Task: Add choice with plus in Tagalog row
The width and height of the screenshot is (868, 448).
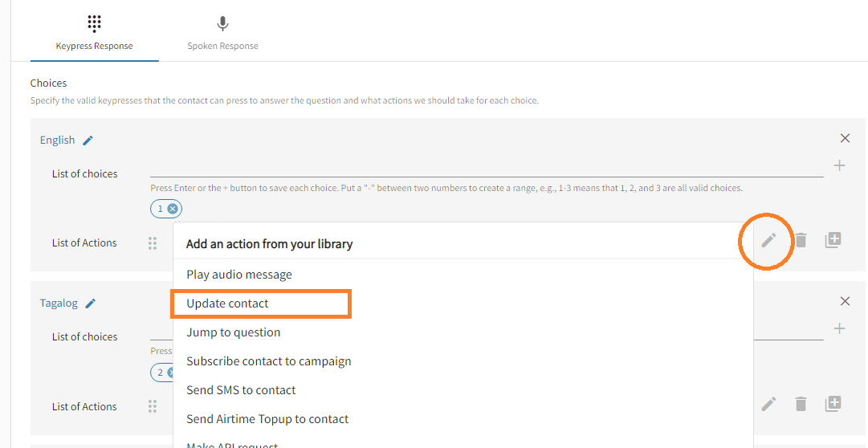Action: coord(839,328)
